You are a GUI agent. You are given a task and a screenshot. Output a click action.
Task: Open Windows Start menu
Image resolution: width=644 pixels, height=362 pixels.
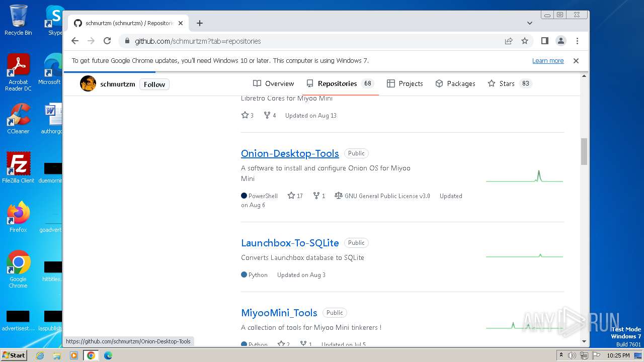[x=14, y=355]
